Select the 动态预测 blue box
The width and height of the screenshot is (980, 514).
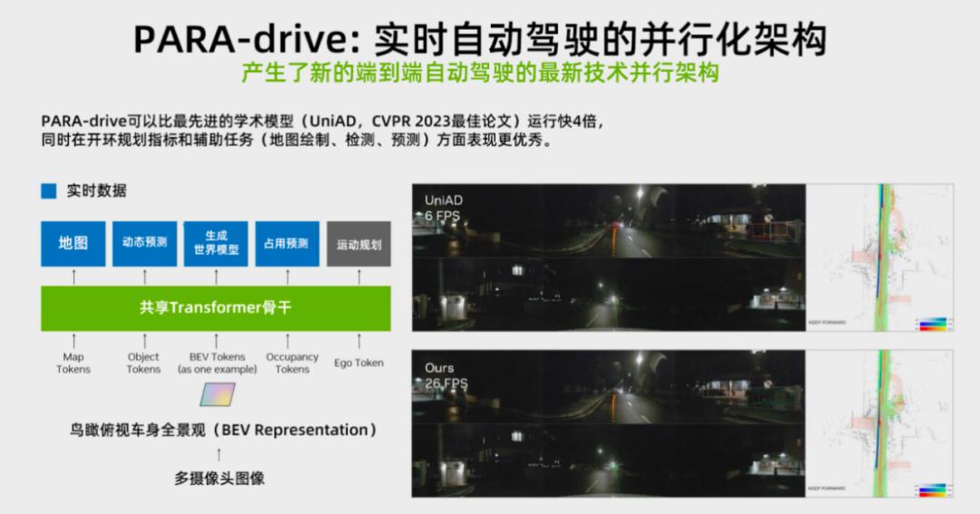click(x=144, y=244)
